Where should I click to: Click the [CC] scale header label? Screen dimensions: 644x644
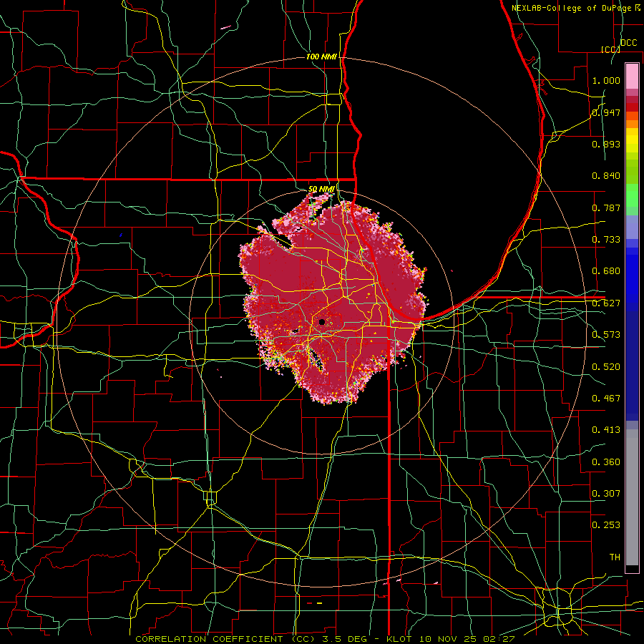(x=611, y=49)
